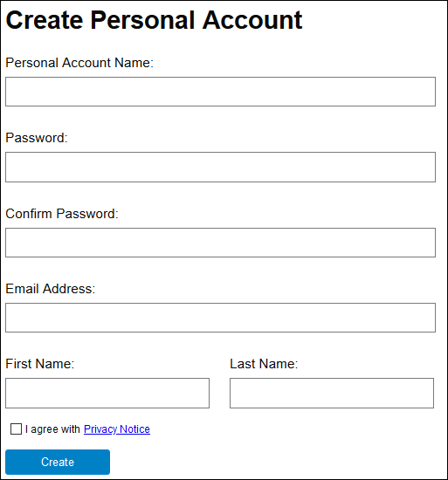Viewport: 448px width, 480px height.
Task: Click the Confirm Password label
Action: [62, 214]
